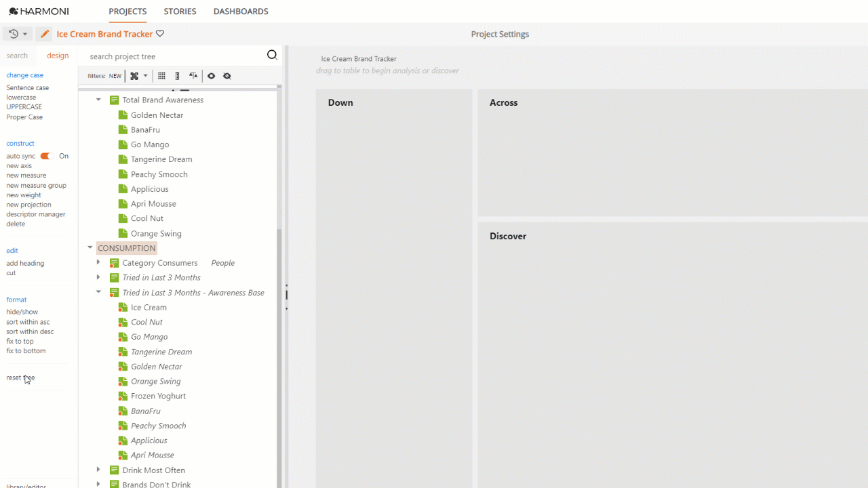868x488 pixels.
Task: Select the design side tab
Action: 58,56
